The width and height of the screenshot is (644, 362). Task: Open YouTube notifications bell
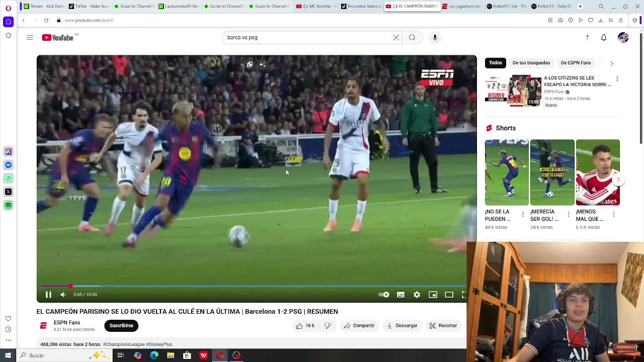click(x=604, y=37)
